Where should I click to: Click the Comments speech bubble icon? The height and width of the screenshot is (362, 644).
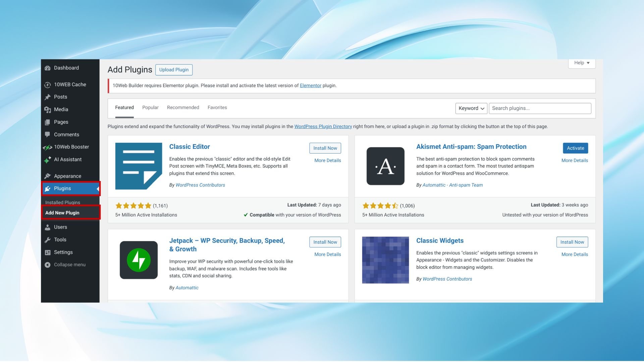pyautogui.click(x=48, y=134)
